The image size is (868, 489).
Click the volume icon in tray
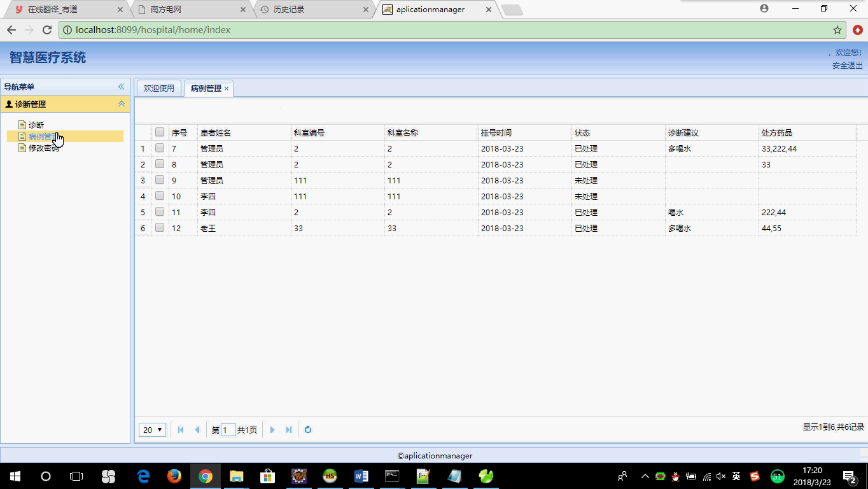click(x=721, y=476)
